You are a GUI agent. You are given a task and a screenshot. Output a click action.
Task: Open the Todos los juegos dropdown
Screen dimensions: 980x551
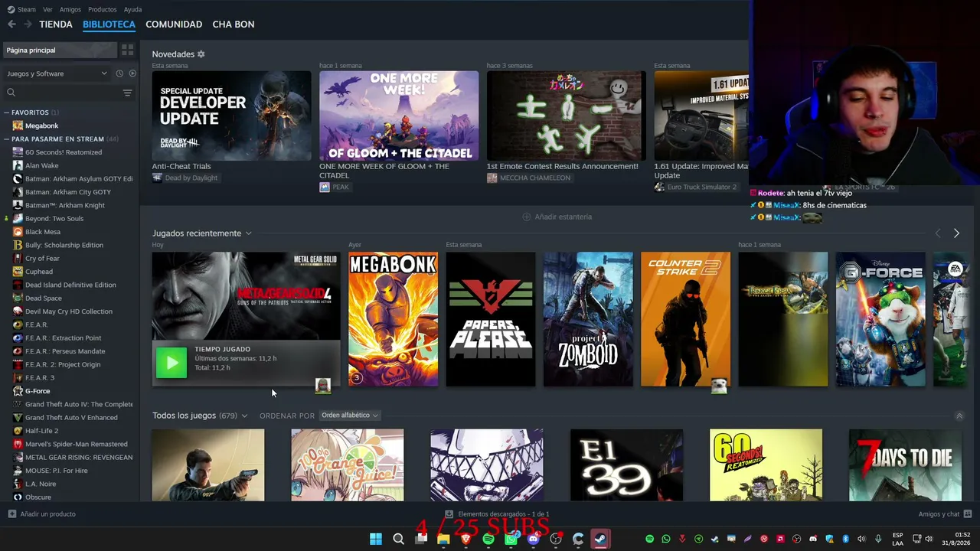[244, 416]
